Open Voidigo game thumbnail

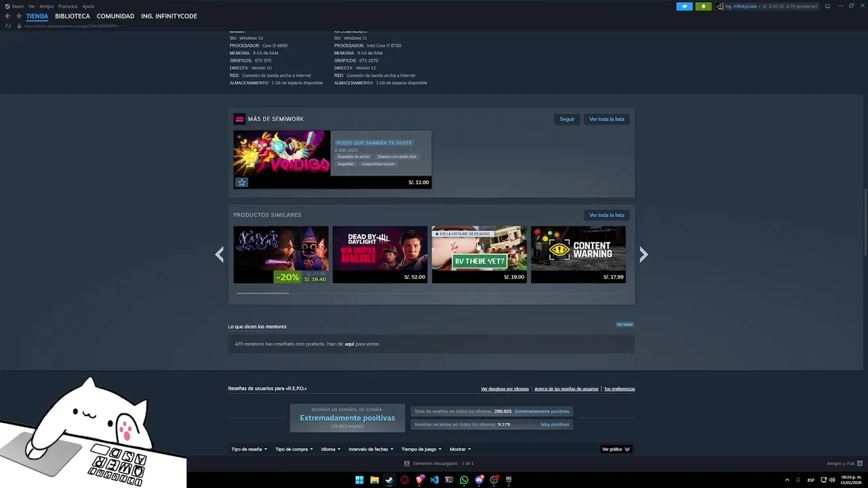click(x=281, y=153)
